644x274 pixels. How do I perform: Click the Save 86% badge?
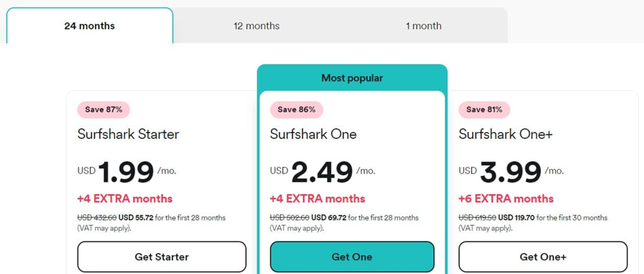pyautogui.click(x=296, y=110)
